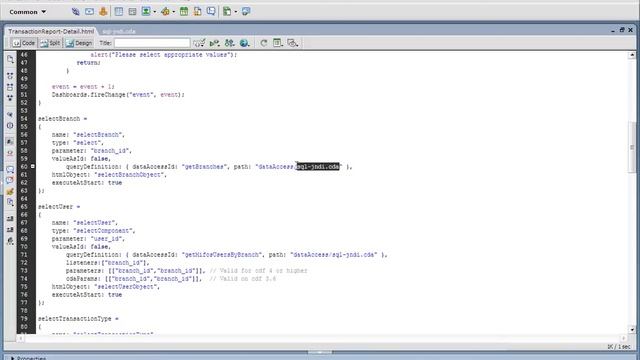Switch to the sql-jndi.cda document tab

click(119, 31)
